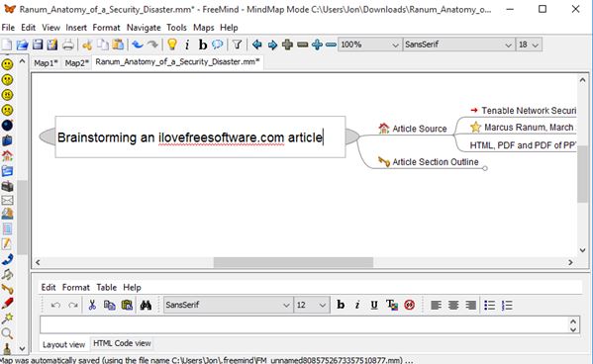Cut selected node with scissors icon
The image size is (593, 364).
click(x=87, y=45)
